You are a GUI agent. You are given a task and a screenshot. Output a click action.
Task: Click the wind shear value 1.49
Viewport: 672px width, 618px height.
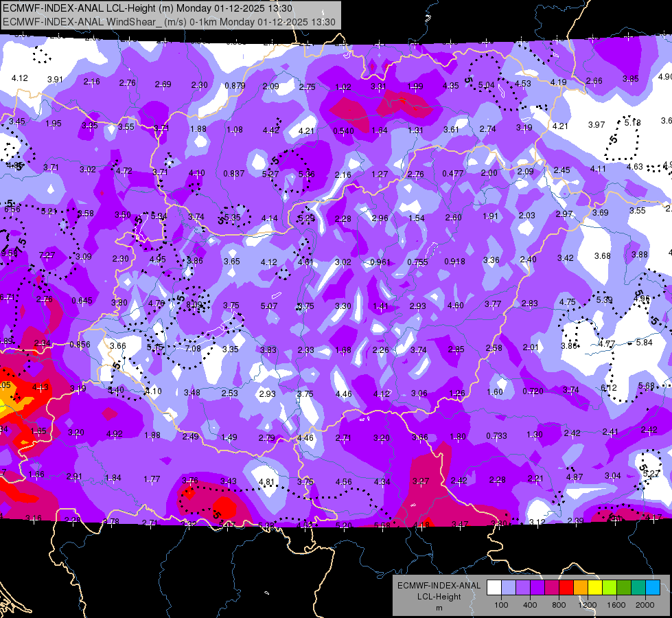(x=229, y=437)
